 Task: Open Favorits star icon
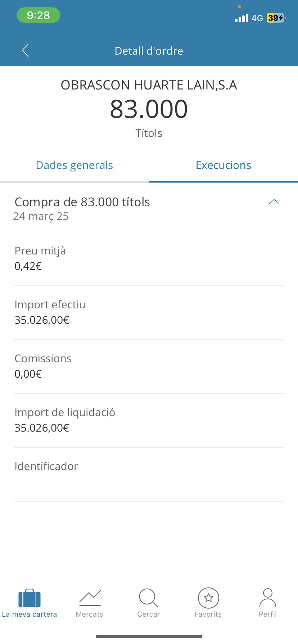[x=208, y=598]
